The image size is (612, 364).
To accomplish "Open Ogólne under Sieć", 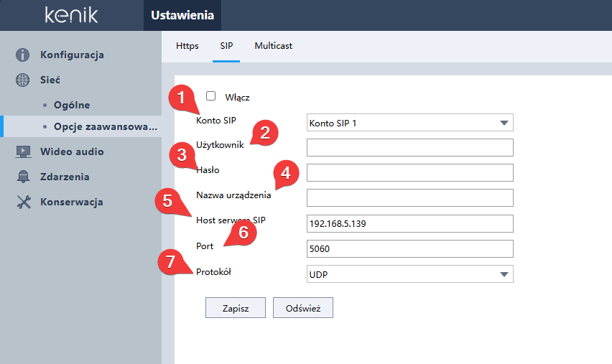I will pyautogui.click(x=72, y=105).
